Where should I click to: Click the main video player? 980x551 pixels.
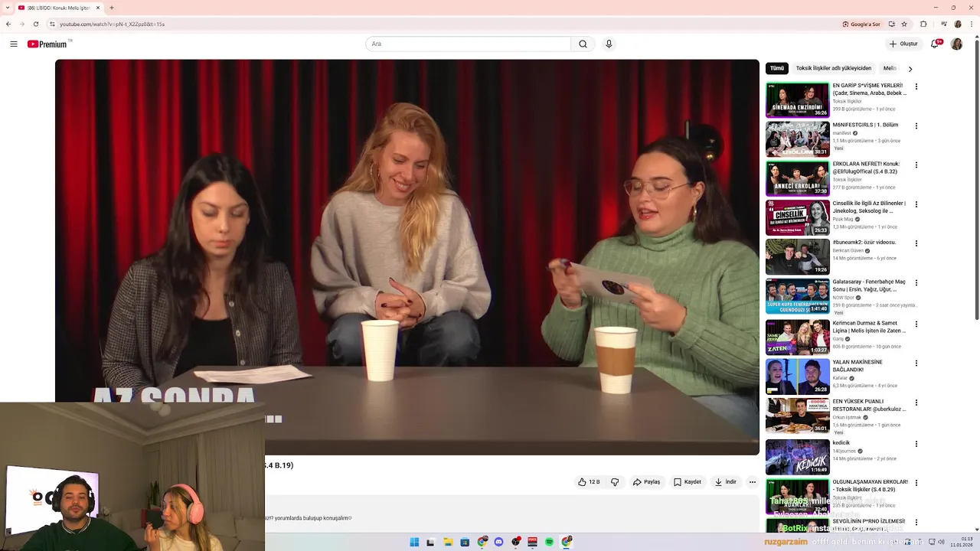[407, 257]
